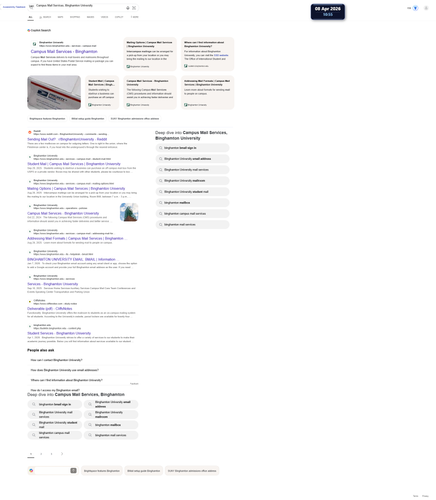Screen dimensions: 436x500
Task: Open visual search camera icon in search box
Action: [134, 8]
